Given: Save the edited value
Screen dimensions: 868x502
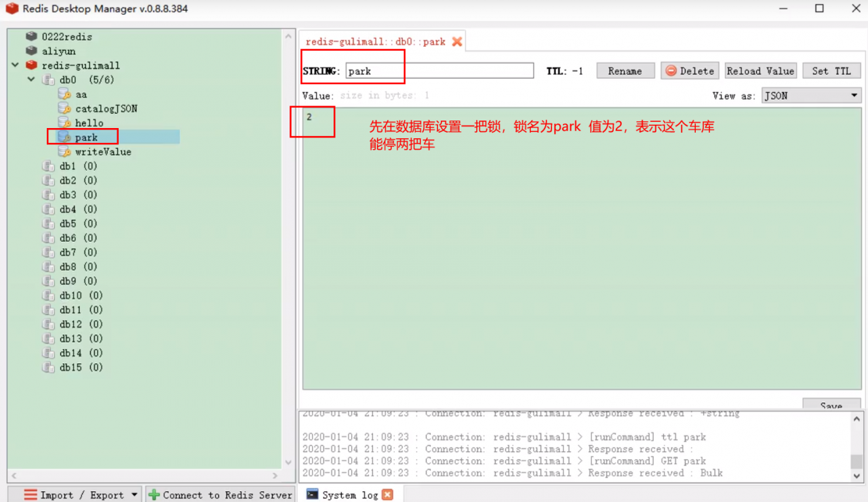Looking at the screenshot, I should click(831, 404).
